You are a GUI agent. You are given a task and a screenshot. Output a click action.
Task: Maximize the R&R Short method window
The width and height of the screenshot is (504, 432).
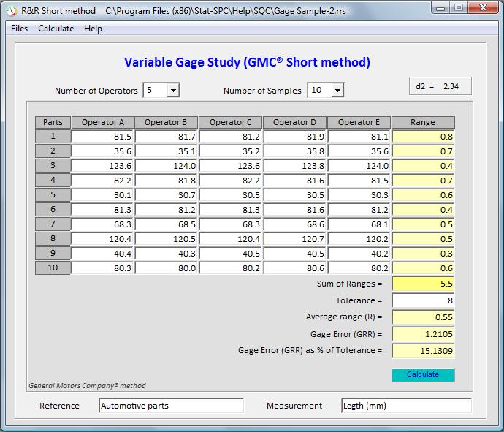459,8
